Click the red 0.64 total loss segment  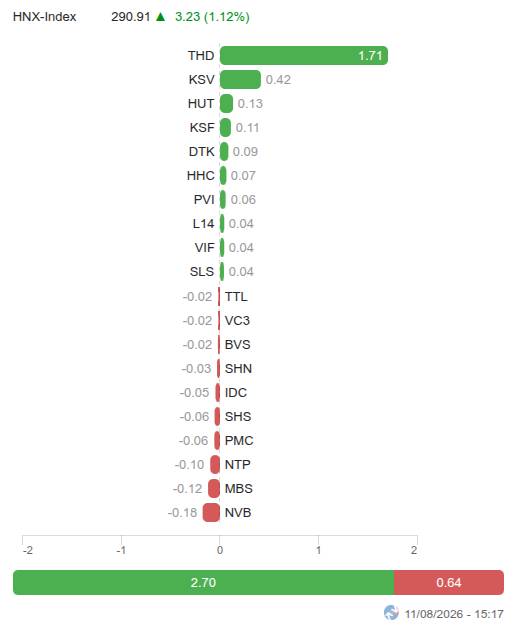[x=449, y=583]
